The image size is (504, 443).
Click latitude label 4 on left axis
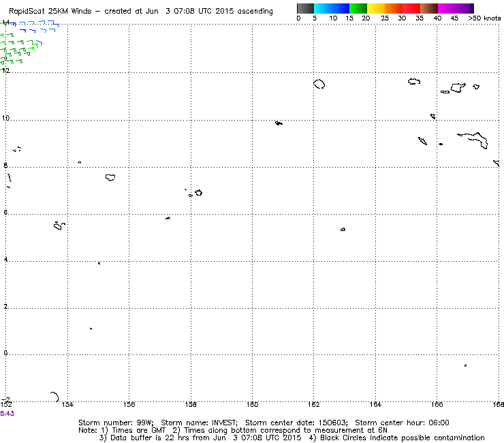point(5,259)
